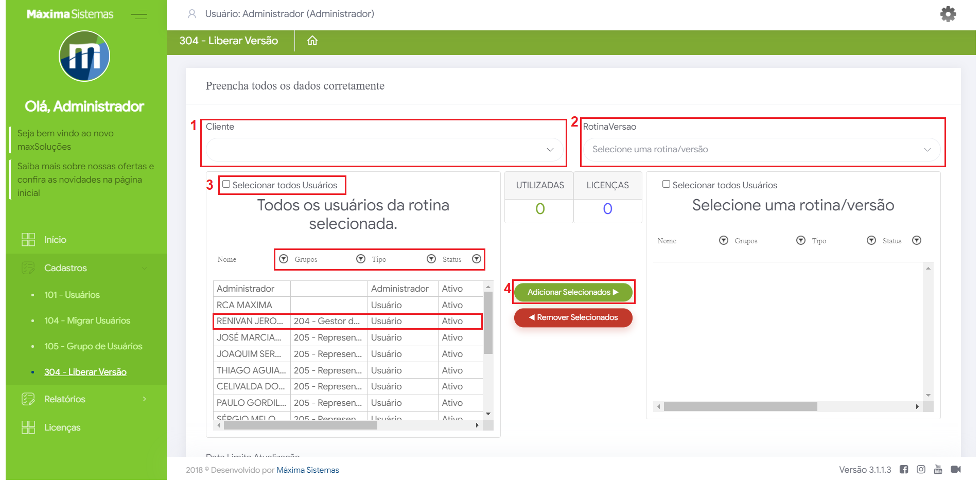
Task: Open 105 - Grupo de Usuários menu item
Action: tap(93, 346)
